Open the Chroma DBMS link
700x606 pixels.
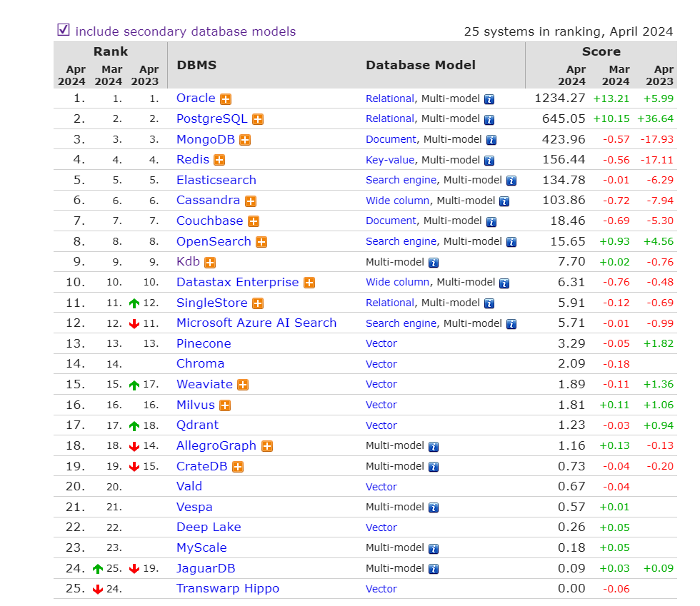click(201, 364)
